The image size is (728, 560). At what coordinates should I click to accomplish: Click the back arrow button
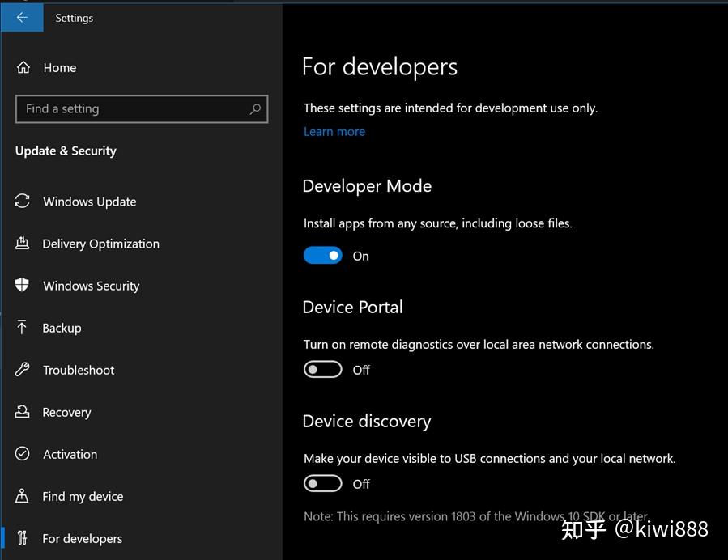pyautogui.click(x=22, y=18)
